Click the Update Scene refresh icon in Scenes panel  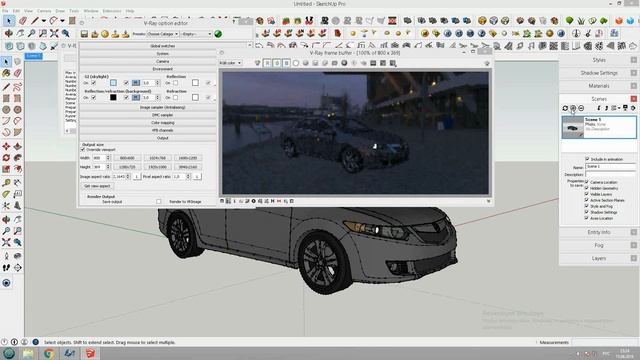pos(565,108)
